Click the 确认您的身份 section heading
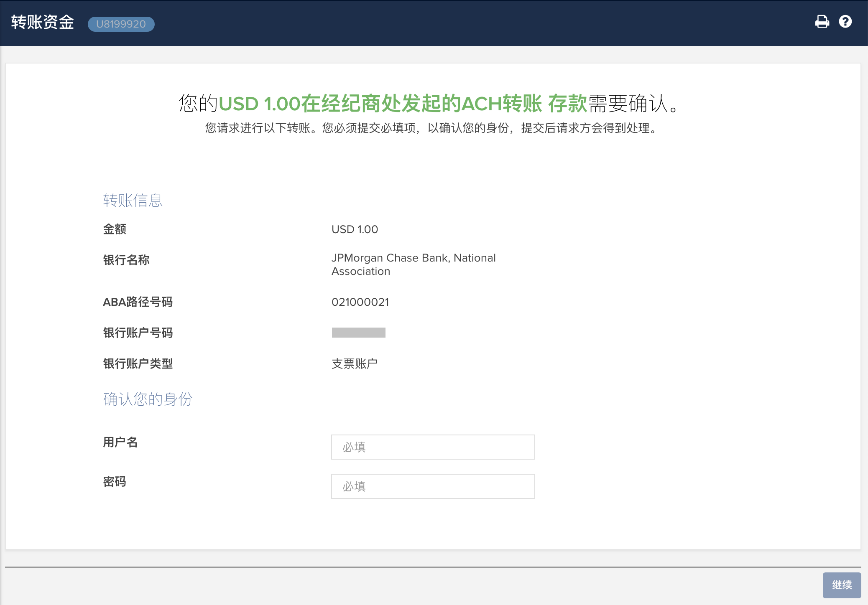868x605 pixels. (148, 399)
